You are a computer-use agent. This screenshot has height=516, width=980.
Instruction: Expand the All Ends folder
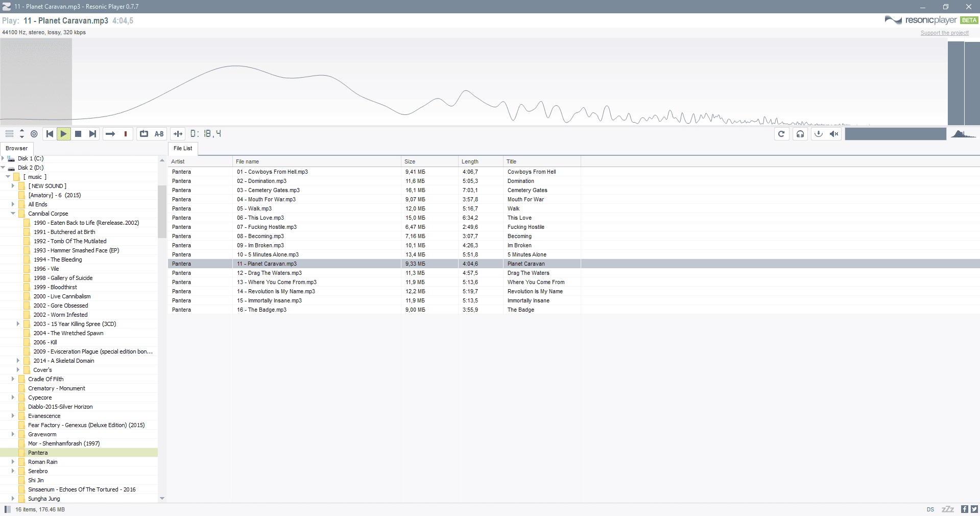13,204
